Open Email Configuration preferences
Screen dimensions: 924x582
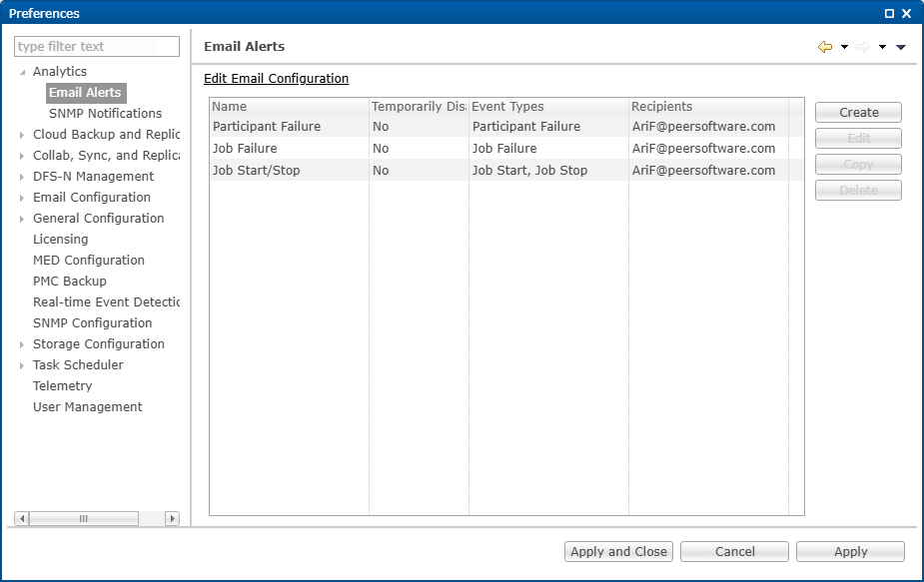point(91,198)
